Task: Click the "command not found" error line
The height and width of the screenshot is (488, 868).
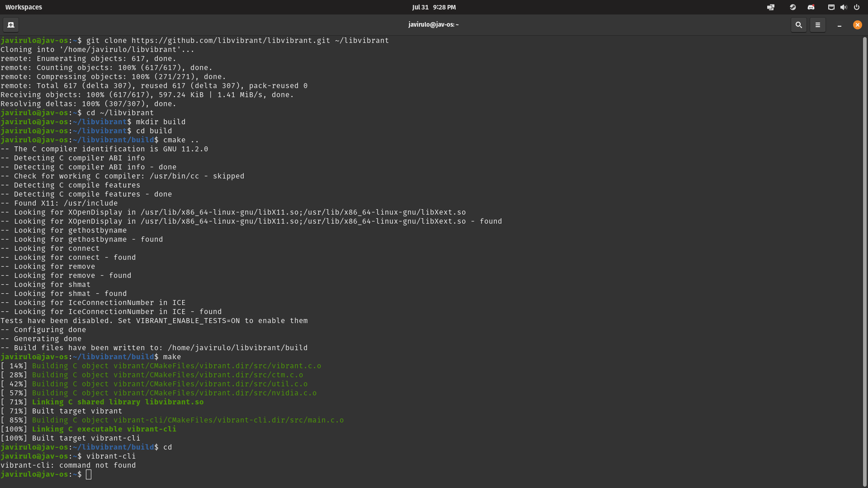Action: [68, 465]
